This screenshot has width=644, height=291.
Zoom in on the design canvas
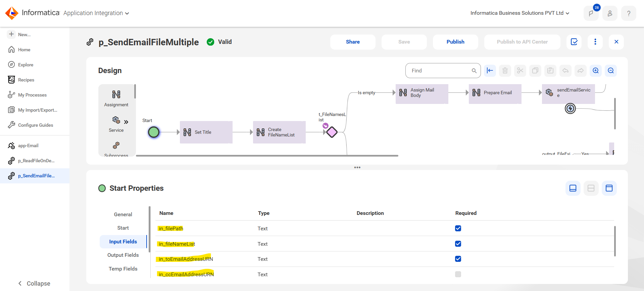coord(596,70)
